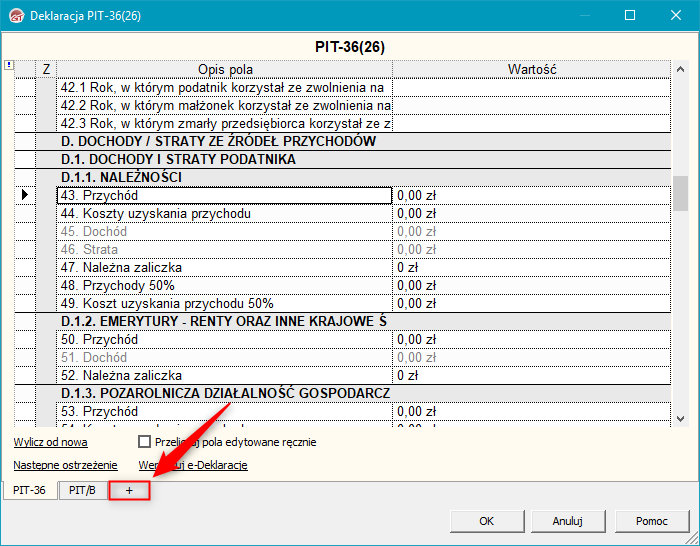Click row '48. Przychody 50%'
This screenshot has height=546, width=700.
pos(225,285)
